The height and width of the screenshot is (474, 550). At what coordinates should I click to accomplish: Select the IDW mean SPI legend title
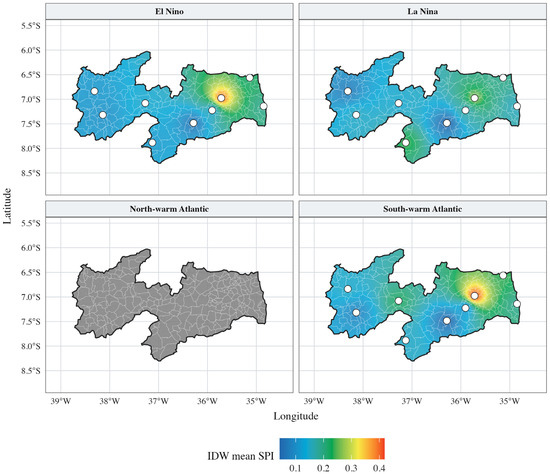pyautogui.click(x=241, y=456)
